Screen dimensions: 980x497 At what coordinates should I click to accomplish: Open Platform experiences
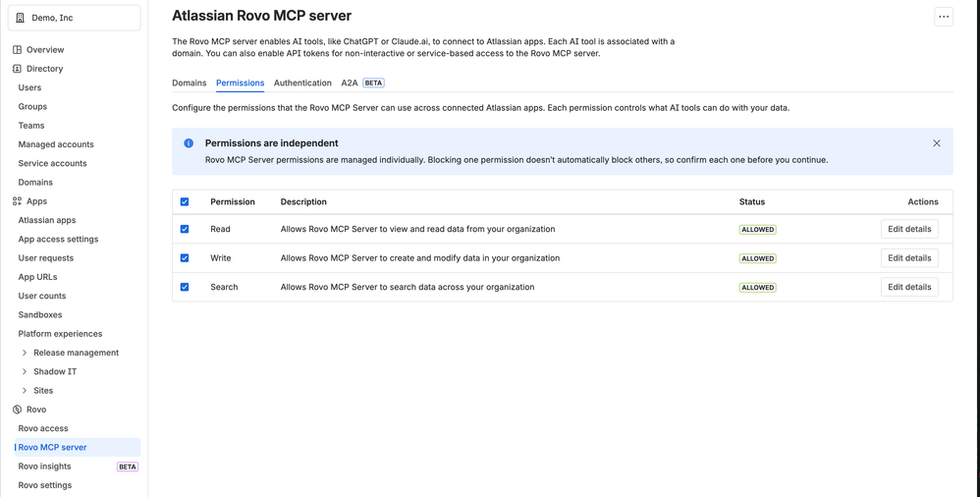click(x=60, y=334)
